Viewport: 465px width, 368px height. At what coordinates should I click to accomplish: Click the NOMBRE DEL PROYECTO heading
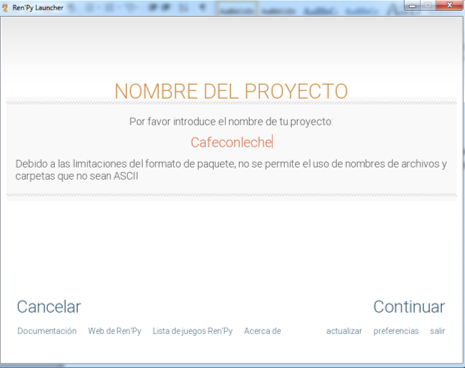pyautogui.click(x=231, y=91)
